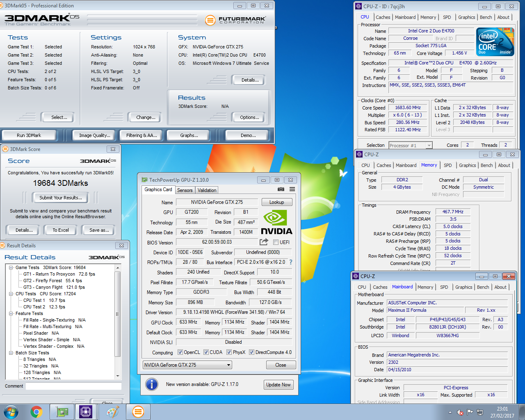
Task: Click the Action Center flag tray icon
Action: [x=470, y=412]
